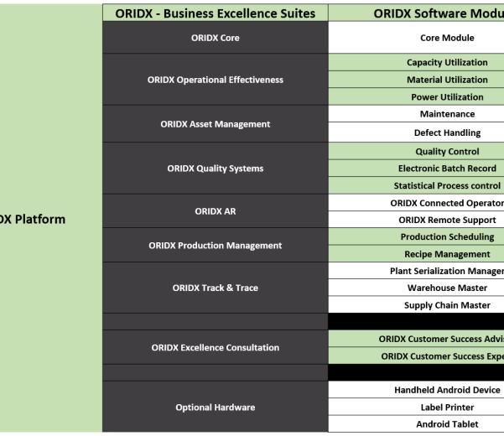Viewport: 504px width, 436px height.
Task: Click the Capacity Utilization module cell
Action: point(446,63)
